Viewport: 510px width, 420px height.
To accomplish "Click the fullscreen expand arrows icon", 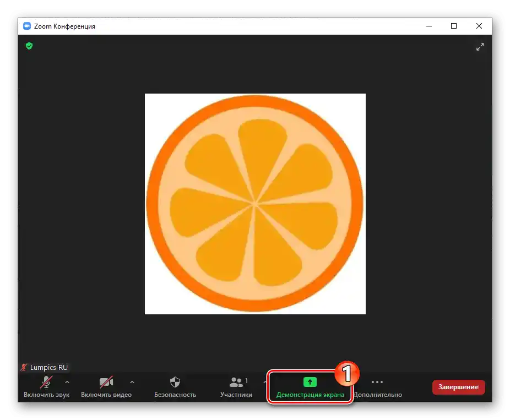I will 480,47.
